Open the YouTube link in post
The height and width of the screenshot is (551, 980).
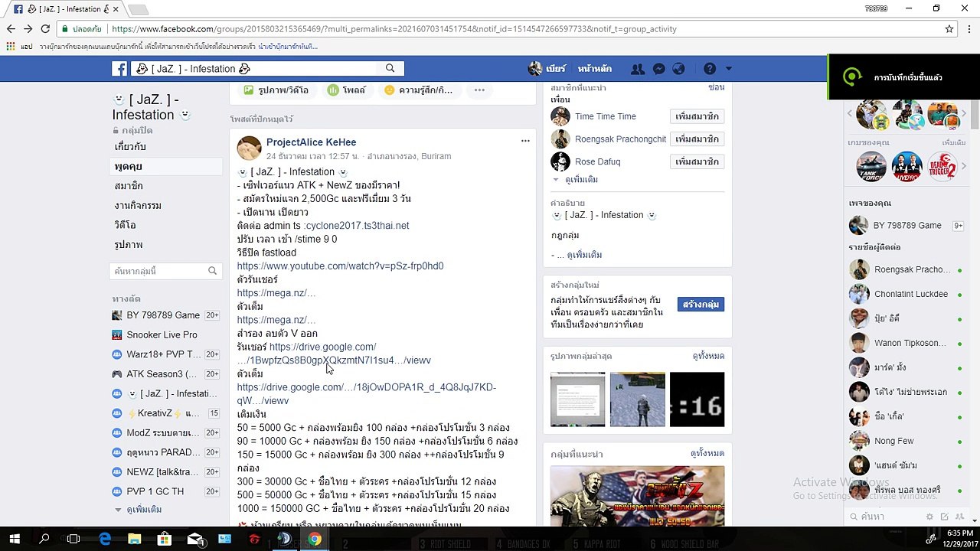tap(340, 266)
